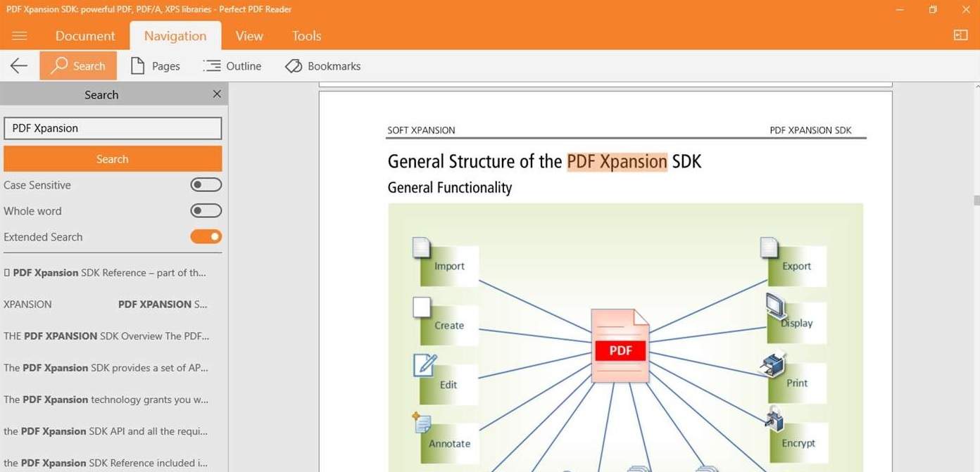The height and width of the screenshot is (472, 980).
Task: Click 'PDF XPANSION SDK' page header text
Action: (x=810, y=130)
